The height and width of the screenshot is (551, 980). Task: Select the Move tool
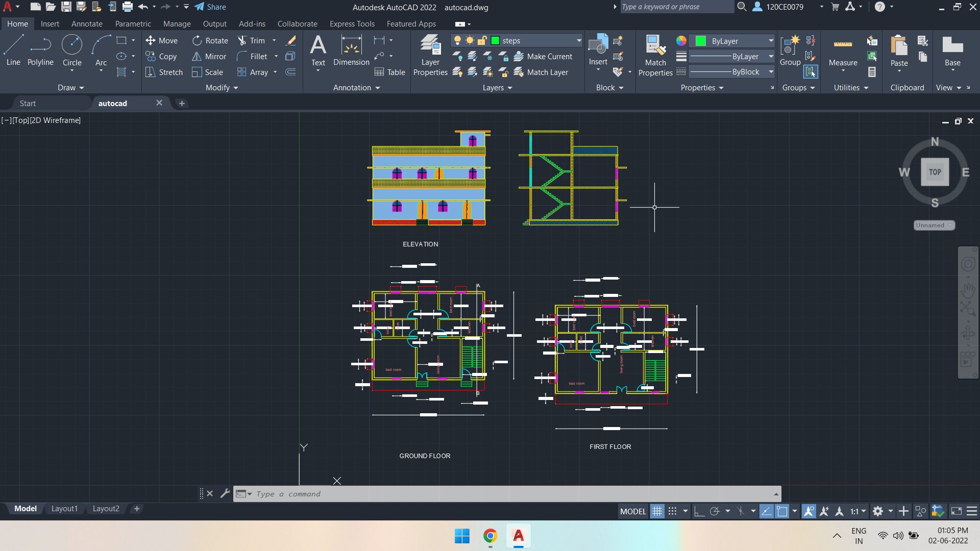162,40
